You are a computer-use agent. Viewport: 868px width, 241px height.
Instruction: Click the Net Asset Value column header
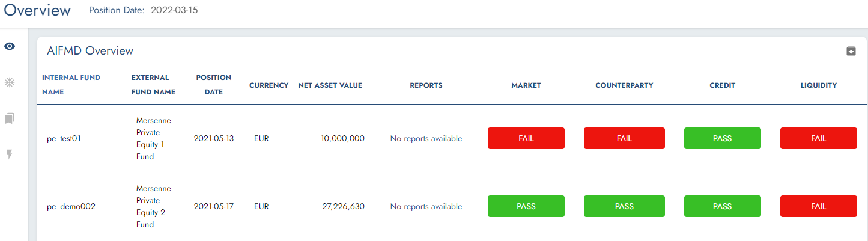point(330,85)
